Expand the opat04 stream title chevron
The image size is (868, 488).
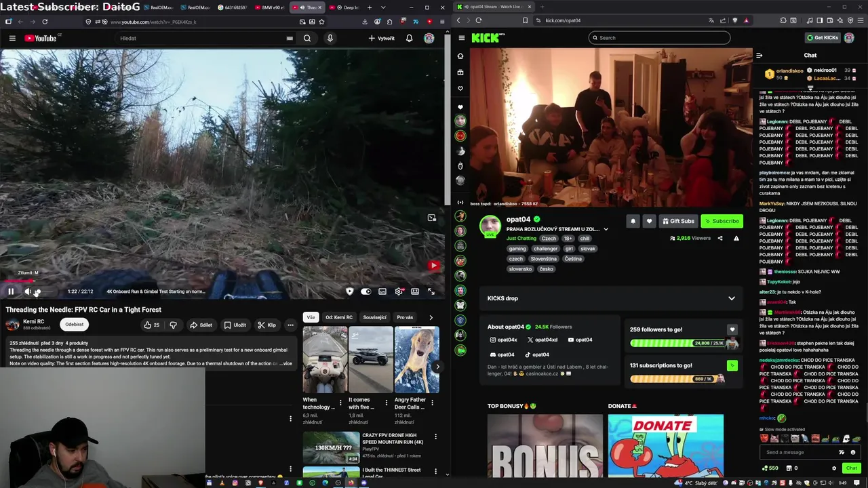coord(606,229)
